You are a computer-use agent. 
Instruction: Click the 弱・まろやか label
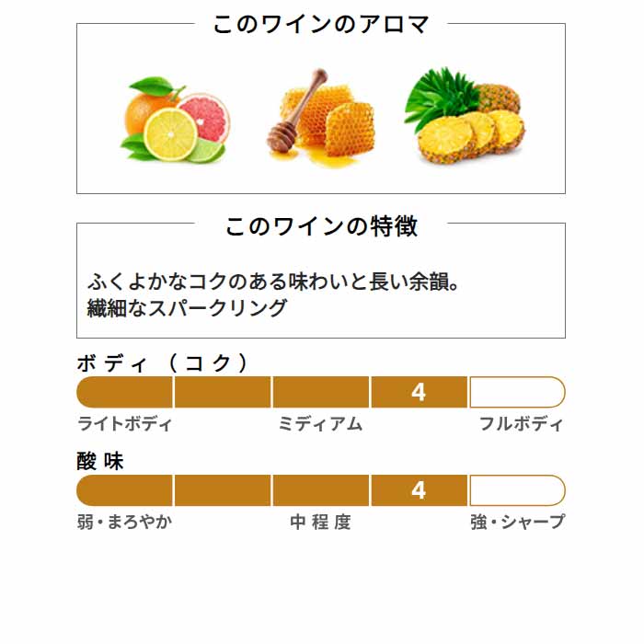pyautogui.click(x=124, y=522)
